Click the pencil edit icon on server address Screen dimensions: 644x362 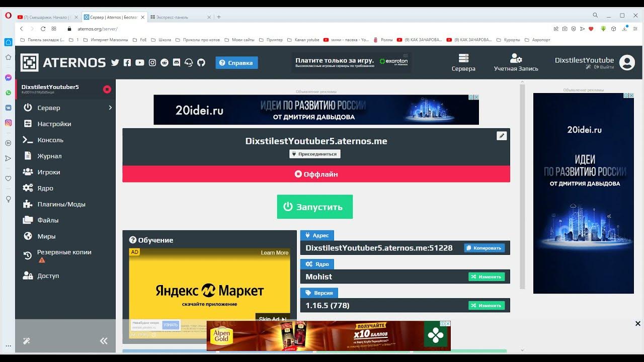(x=502, y=136)
